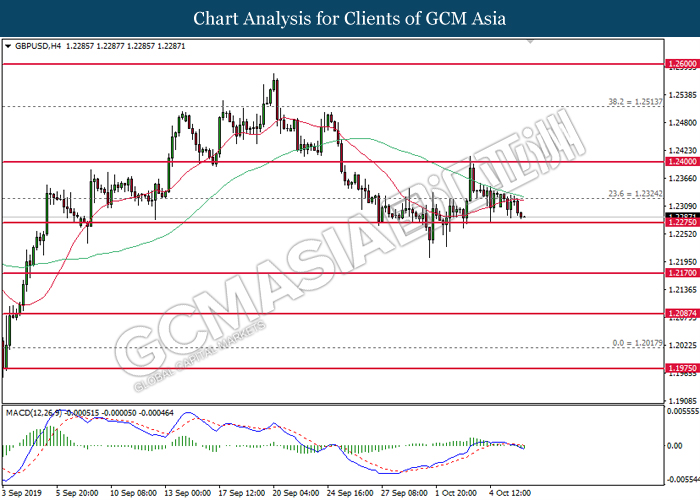Viewport: 700px width, 500px height.
Task: Select the 1.20874 red price label
Action: click(x=682, y=313)
